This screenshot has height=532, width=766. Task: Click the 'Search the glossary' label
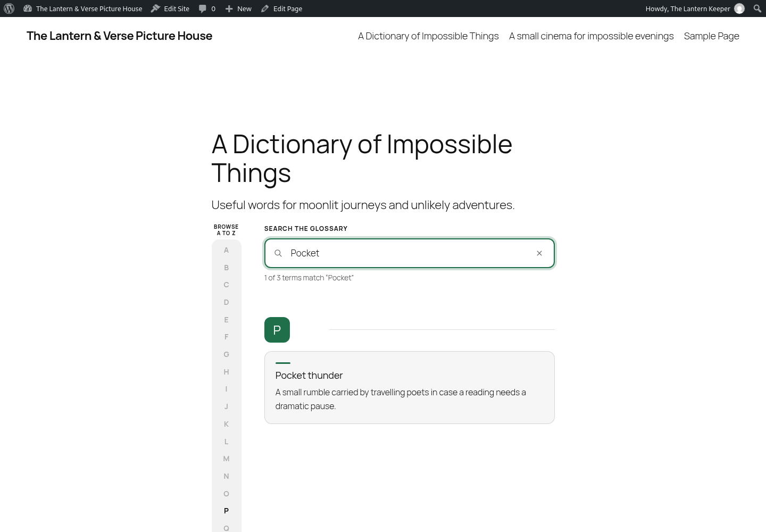click(306, 229)
